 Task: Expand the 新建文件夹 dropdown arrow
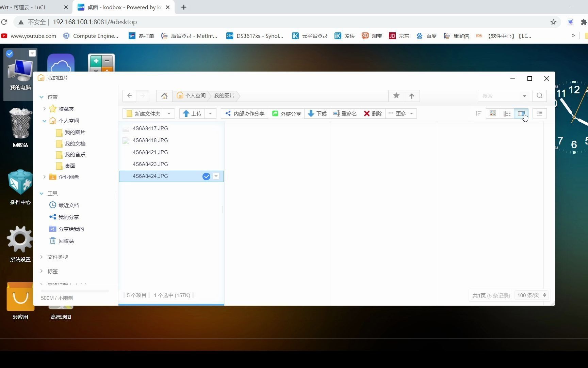pyautogui.click(x=169, y=113)
